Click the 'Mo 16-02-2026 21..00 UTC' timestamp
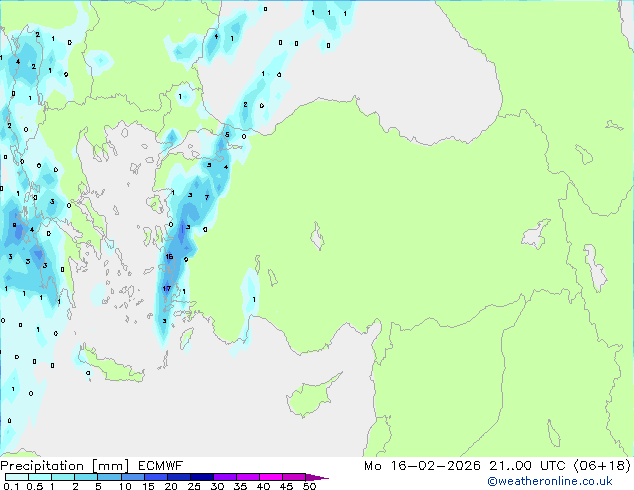 (465, 466)
